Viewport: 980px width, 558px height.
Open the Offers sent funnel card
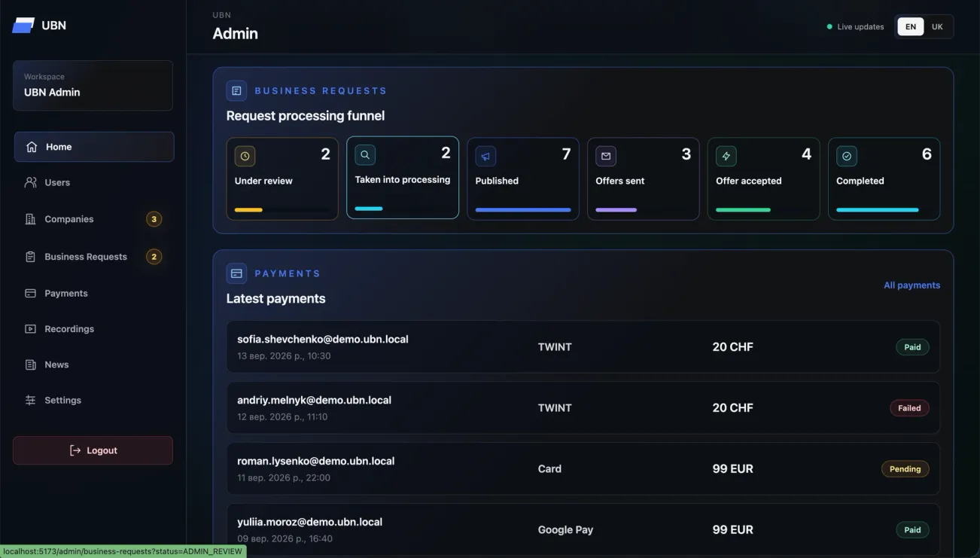[644, 178]
